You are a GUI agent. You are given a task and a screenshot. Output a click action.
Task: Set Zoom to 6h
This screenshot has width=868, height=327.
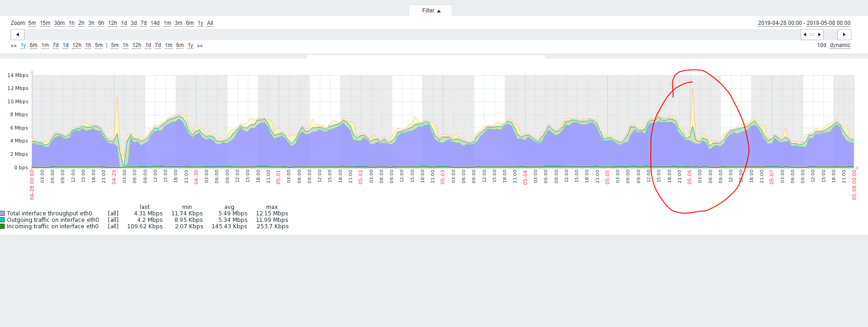pyautogui.click(x=101, y=23)
